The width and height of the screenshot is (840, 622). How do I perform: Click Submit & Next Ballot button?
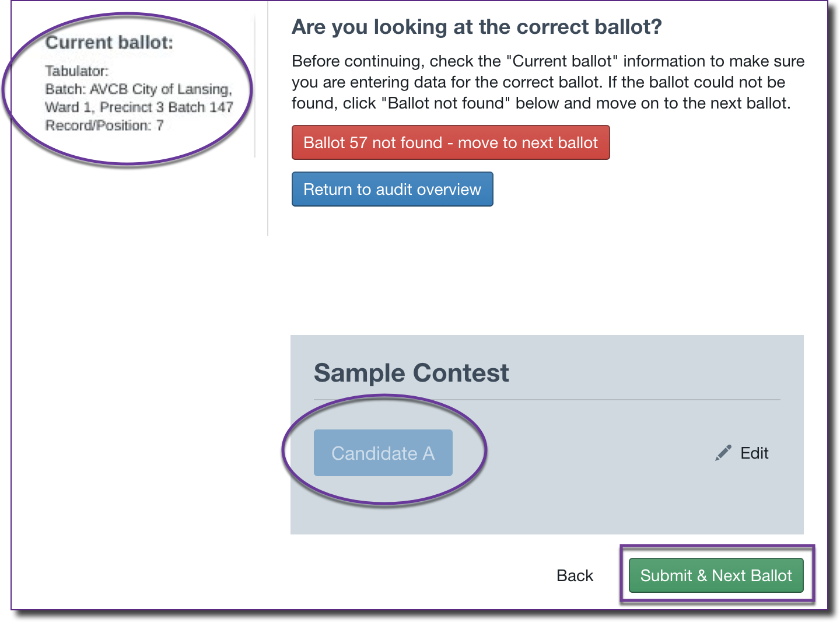point(716,575)
